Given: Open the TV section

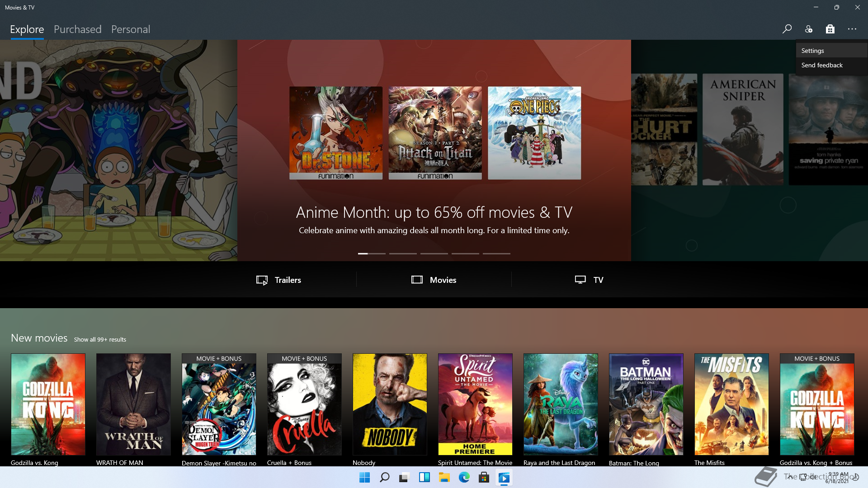Looking at the screenshot, I should 589,280.
